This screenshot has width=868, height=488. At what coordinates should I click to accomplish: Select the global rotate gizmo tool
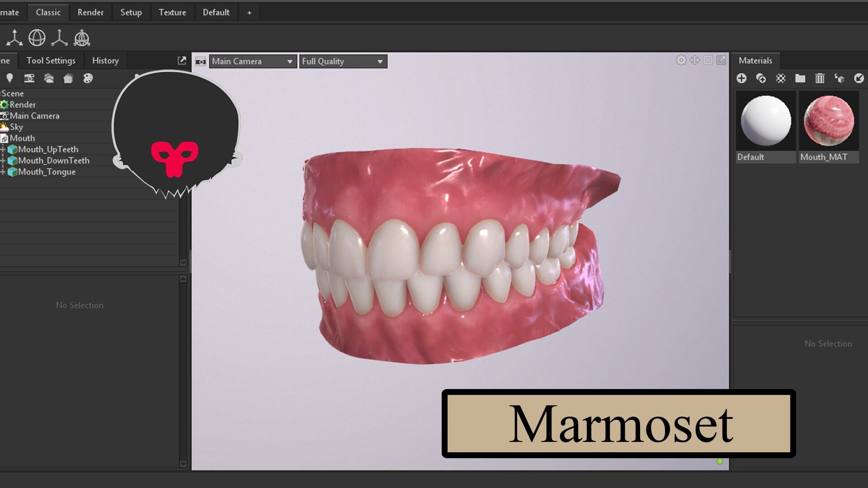[37, 38]
